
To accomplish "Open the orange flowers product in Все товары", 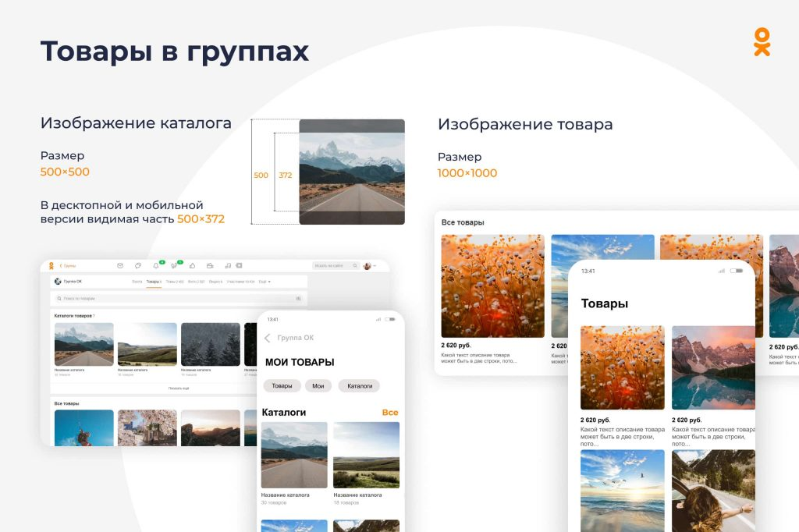I will (x=493, y=286).
